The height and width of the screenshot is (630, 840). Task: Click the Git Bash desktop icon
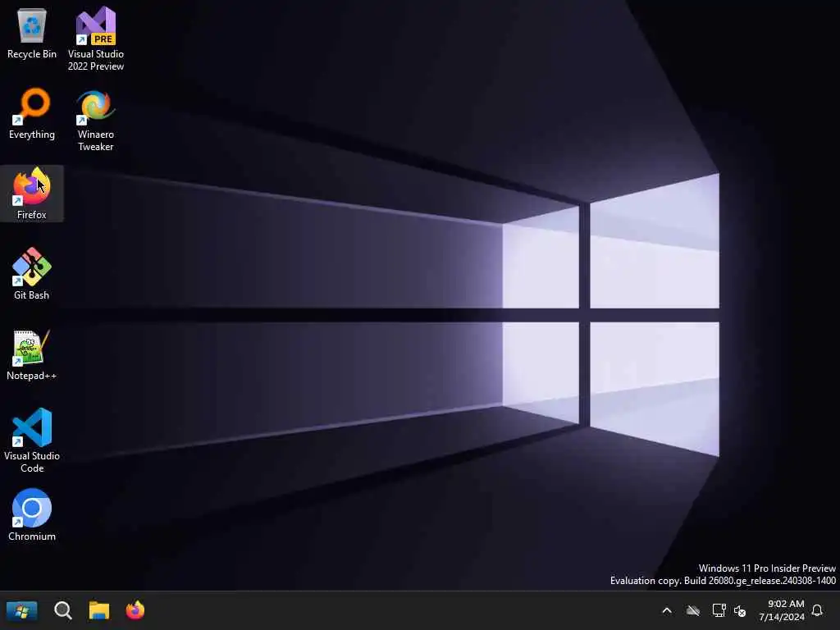click(x=32, y=274)
